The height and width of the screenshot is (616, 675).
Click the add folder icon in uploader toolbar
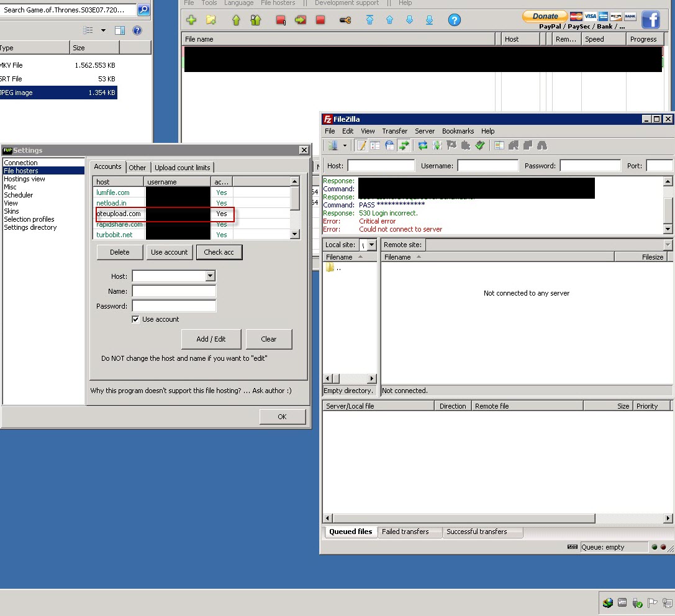211,20
